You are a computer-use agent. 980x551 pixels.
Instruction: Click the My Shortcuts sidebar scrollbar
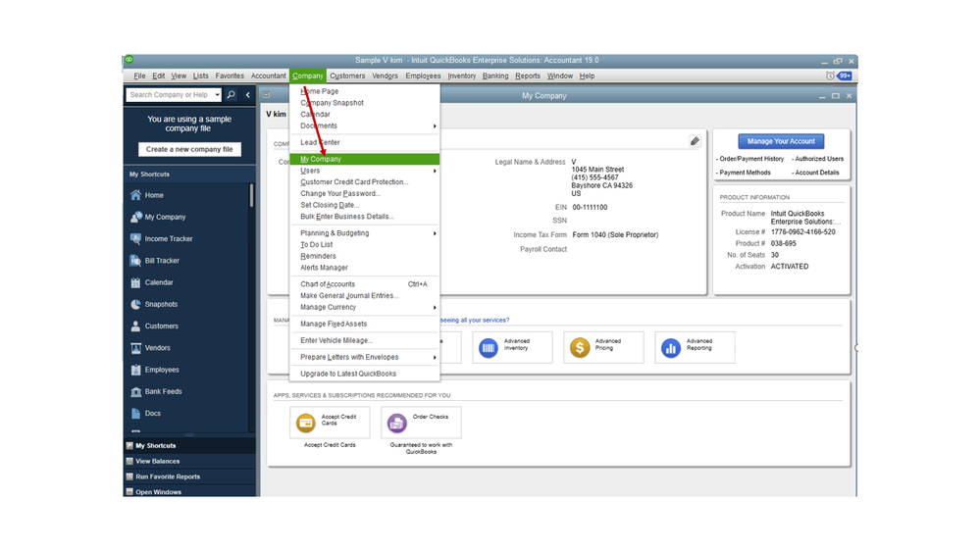[251, 195]
